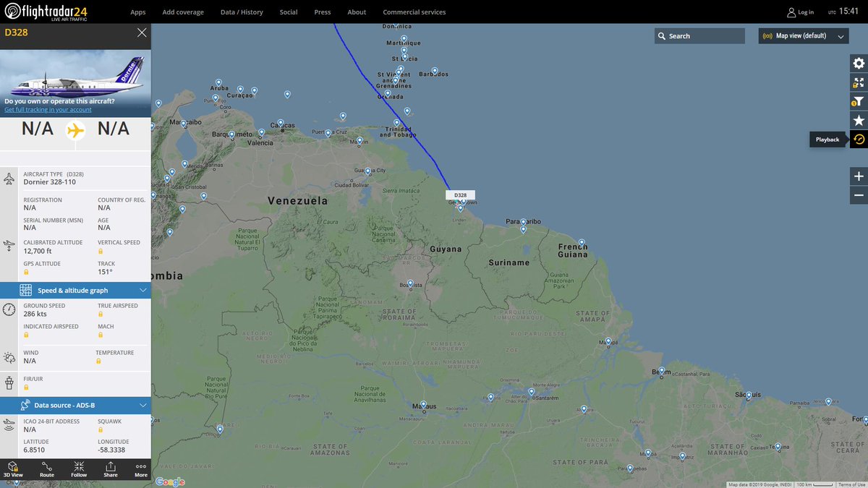
Task: Toggle fullscreen map view icon
Action: click(x=859, y=82)
